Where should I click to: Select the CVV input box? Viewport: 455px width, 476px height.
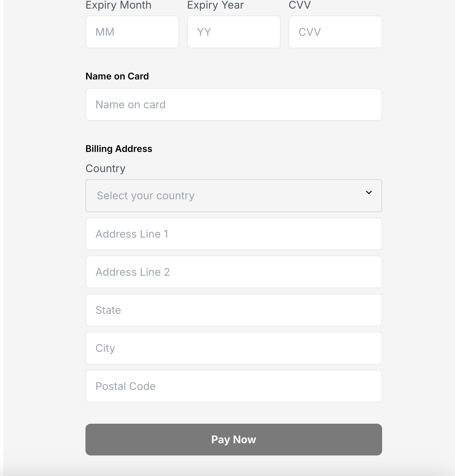[335, 32]
